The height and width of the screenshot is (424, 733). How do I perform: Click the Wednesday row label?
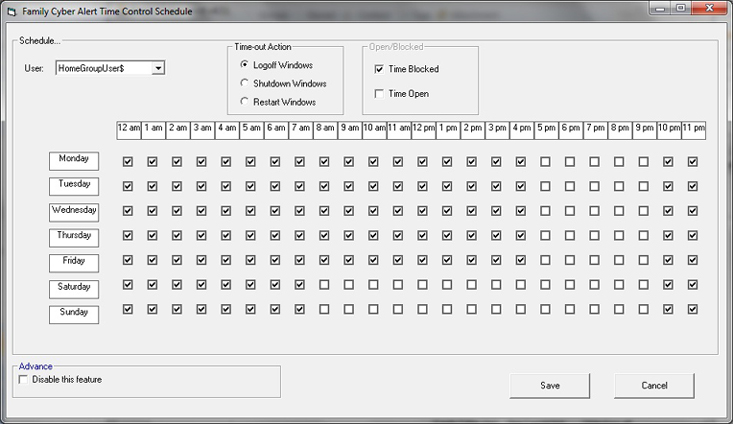pos(74,211)
